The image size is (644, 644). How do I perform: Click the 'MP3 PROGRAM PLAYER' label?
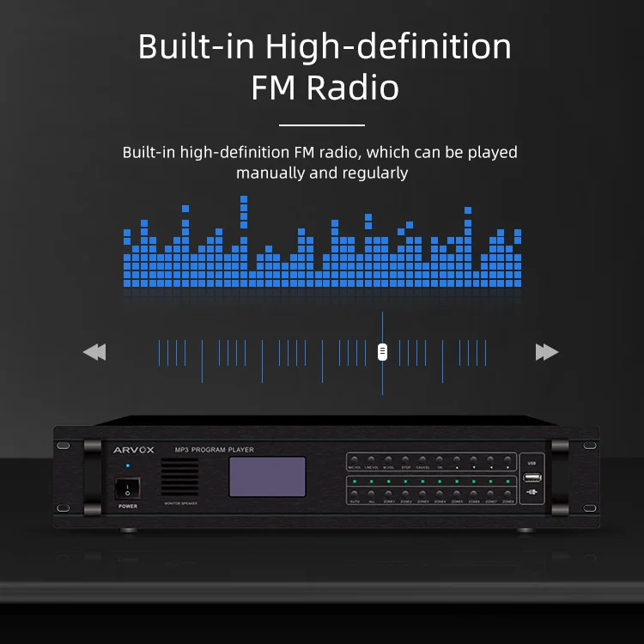click(215, 450)
